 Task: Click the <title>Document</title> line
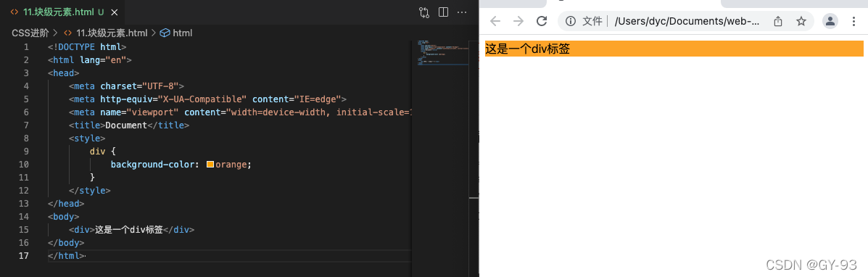pos(129,125)
